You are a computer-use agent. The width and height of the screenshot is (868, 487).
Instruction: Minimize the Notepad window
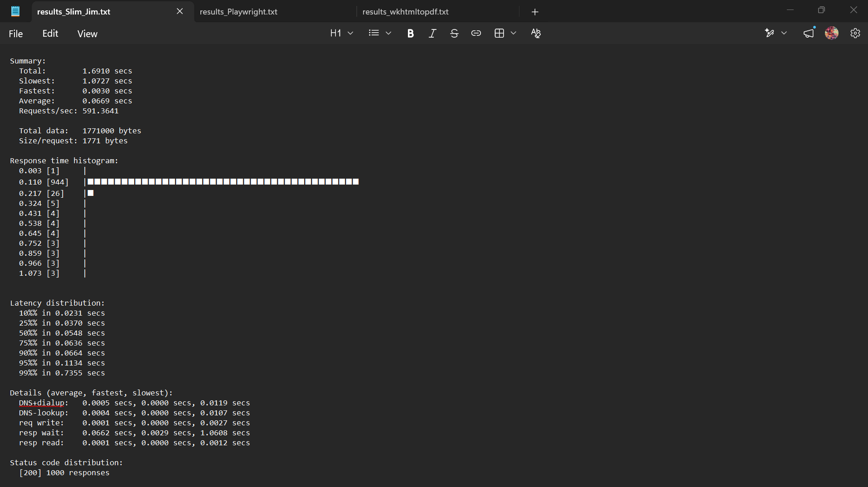(790, 10)
